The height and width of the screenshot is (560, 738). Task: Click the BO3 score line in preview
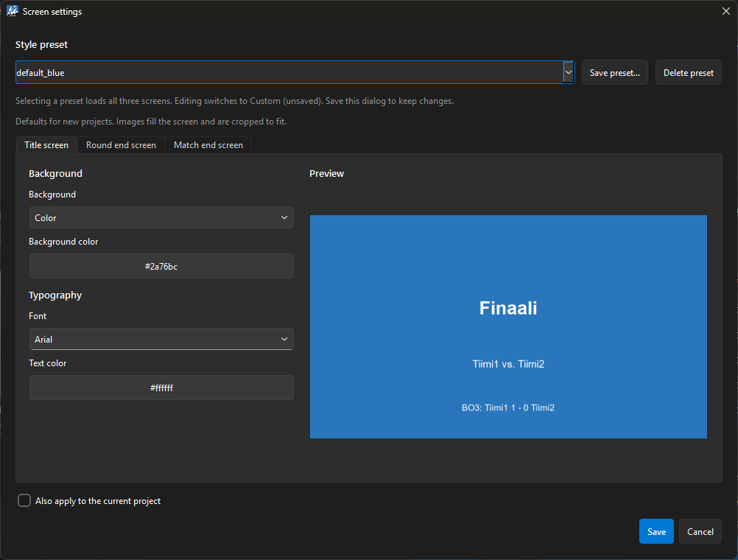tap(508, 408)
